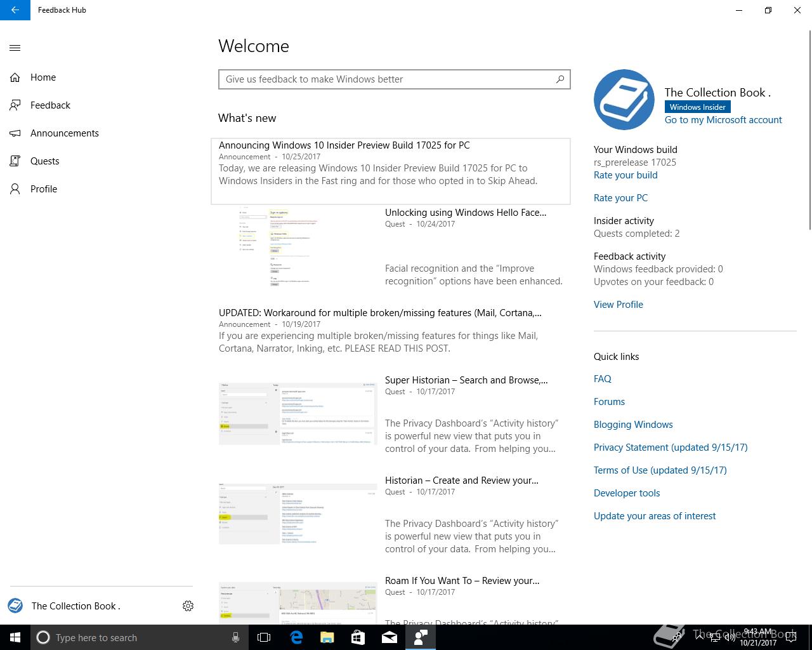
Task: Toggle the hamburger navigation menu
Action: [15, 48]
